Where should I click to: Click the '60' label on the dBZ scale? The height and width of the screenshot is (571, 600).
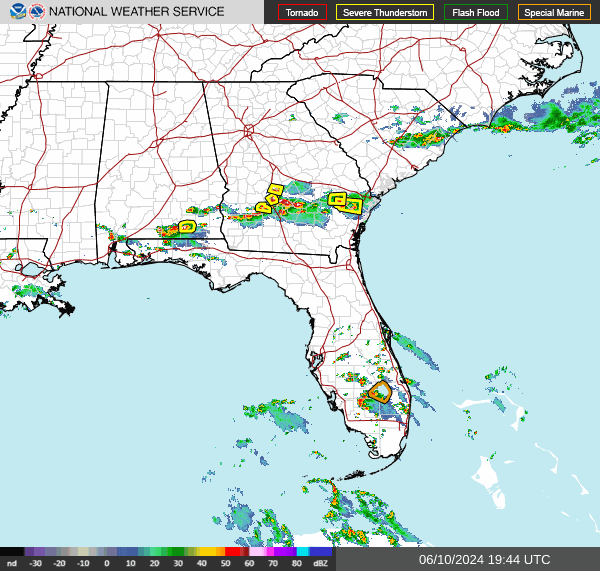249,563
